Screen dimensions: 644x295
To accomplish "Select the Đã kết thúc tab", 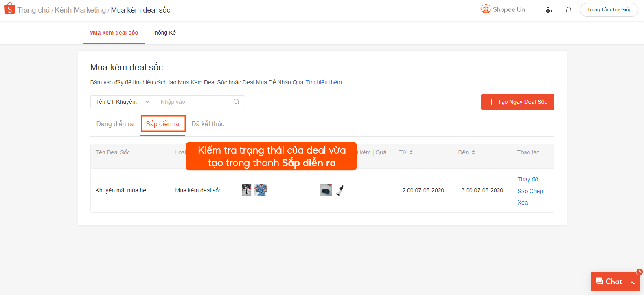I will [208, 124].
